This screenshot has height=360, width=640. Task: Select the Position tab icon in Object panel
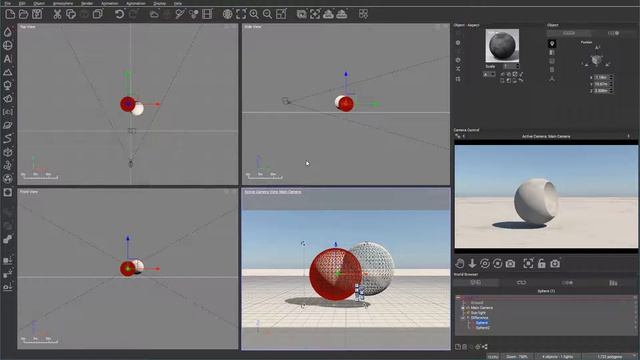coord(552,44)
